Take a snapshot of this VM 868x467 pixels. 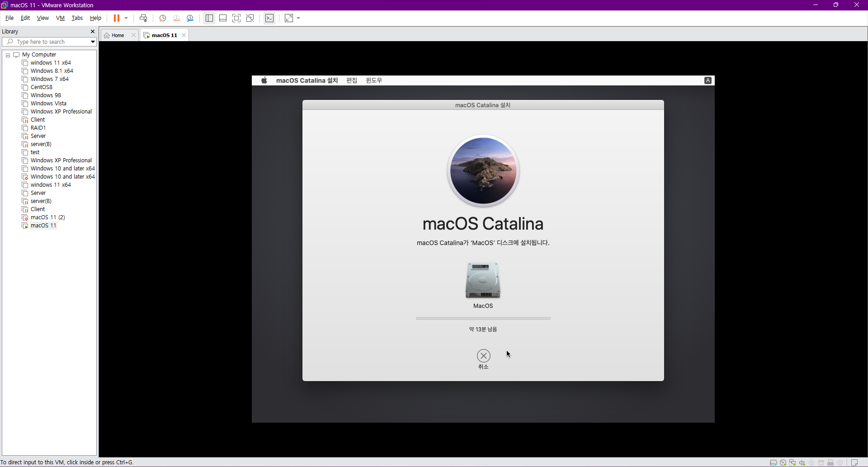(x=162, y=18)
